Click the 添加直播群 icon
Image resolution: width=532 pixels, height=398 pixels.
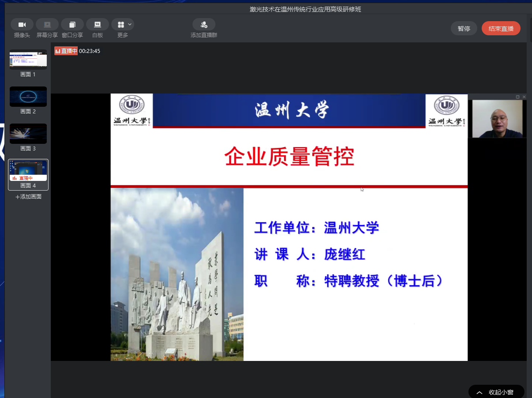point(204,25)
